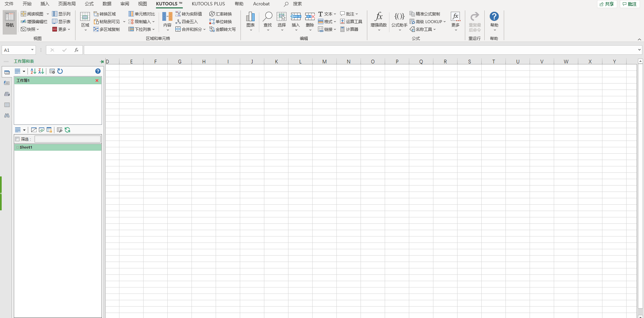Open the 区域 range dropdown

click(85, 22)
